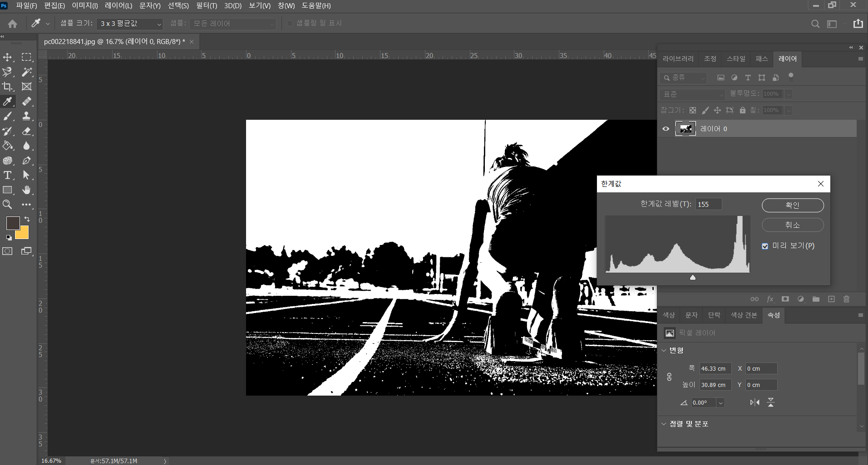Select the Move tool

[x=8, y=57]
